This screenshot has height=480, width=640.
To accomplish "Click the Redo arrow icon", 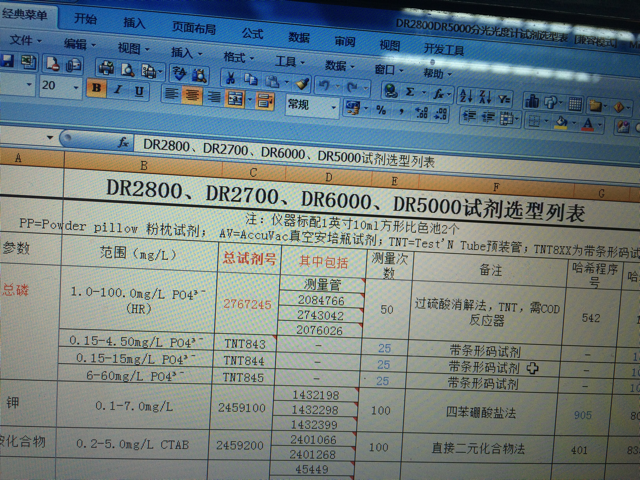I will [352, 87].
